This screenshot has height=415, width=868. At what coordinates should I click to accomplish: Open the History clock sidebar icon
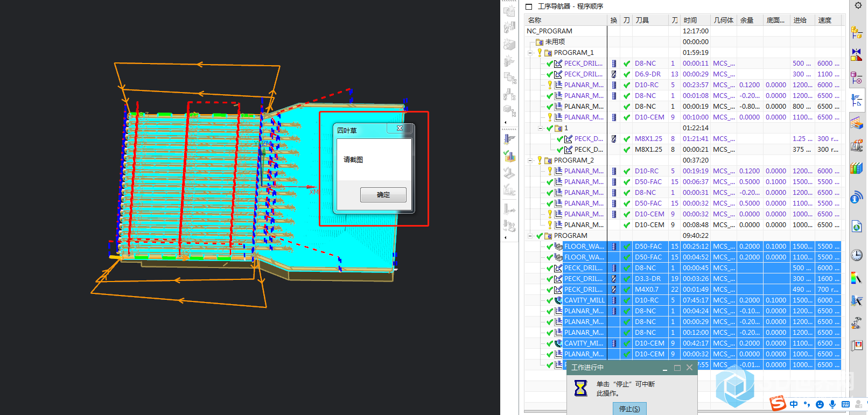coord(857,255)
